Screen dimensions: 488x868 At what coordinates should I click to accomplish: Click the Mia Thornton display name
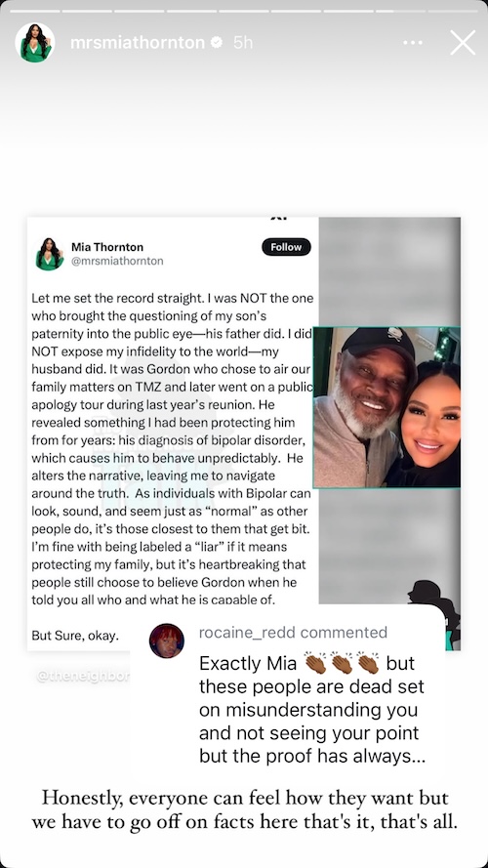coord(107,247)
